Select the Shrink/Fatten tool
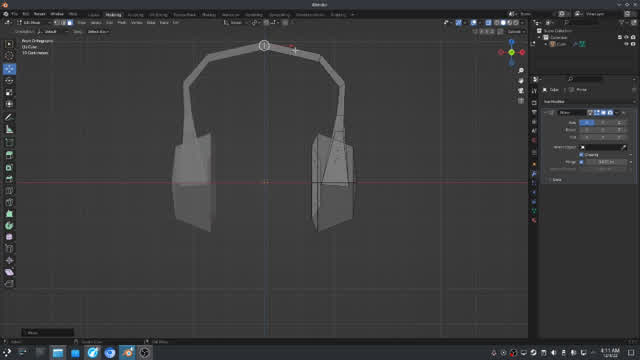The height and width of the screenshot is (360, 640). pos(9,260)
